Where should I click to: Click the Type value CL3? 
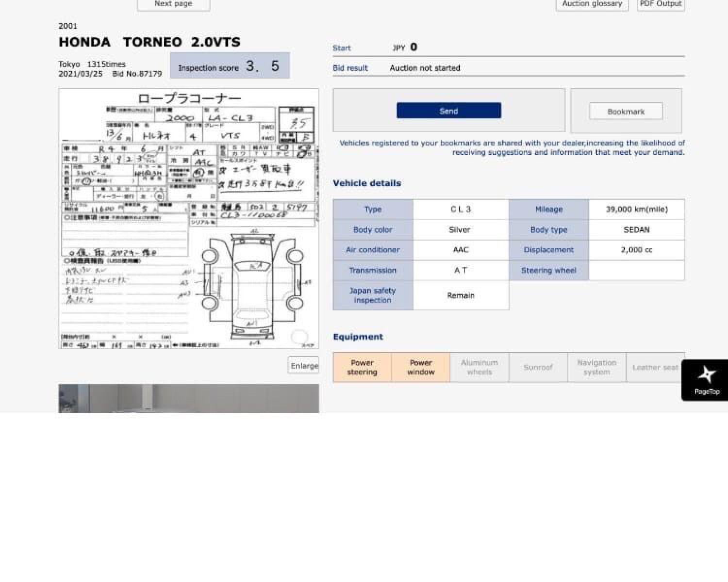pyautogui.click(x=461, y=209)
